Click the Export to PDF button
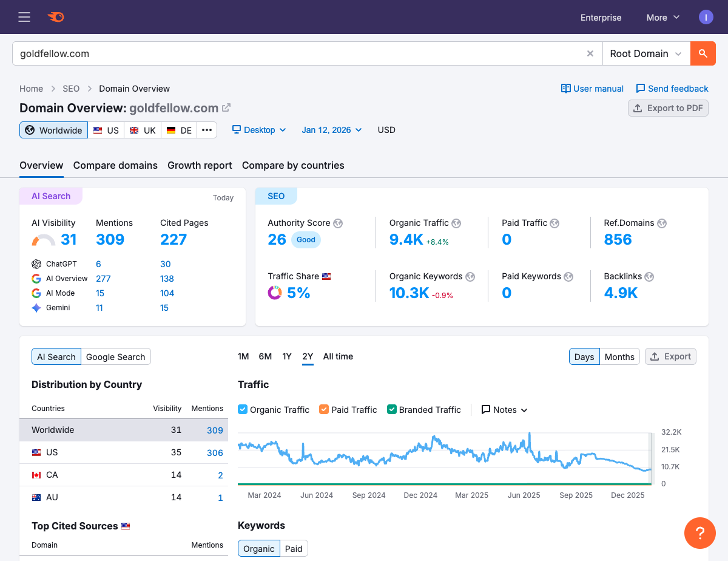 click(x=668, y=107)
